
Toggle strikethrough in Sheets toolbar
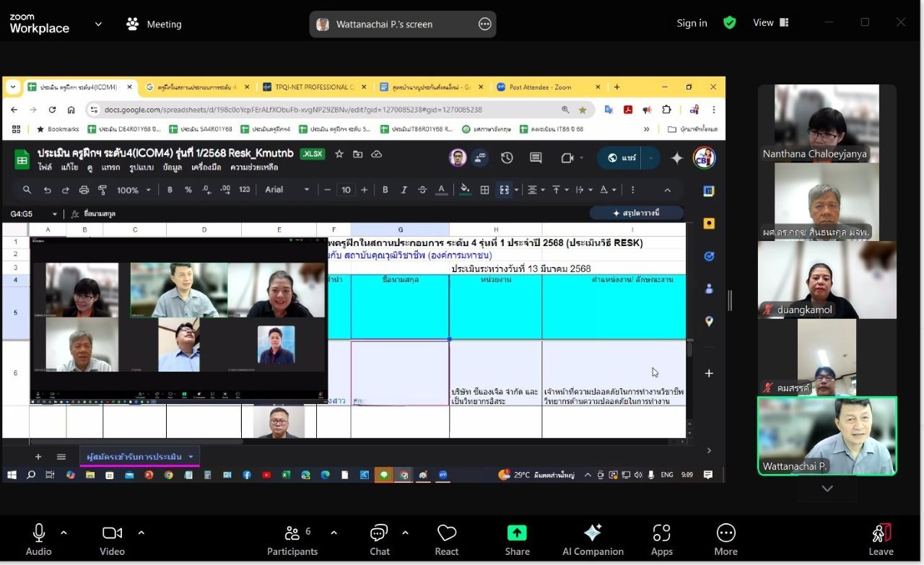422,190
